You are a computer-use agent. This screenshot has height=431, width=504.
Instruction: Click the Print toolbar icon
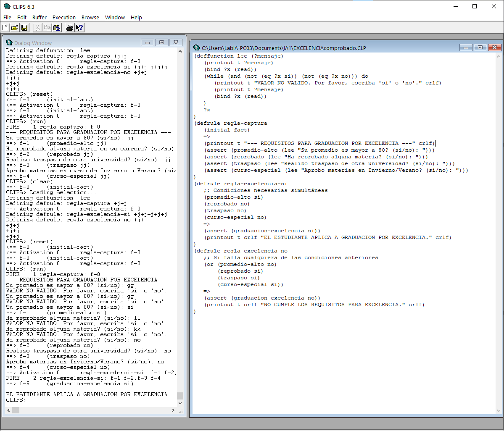coord(69,28)
